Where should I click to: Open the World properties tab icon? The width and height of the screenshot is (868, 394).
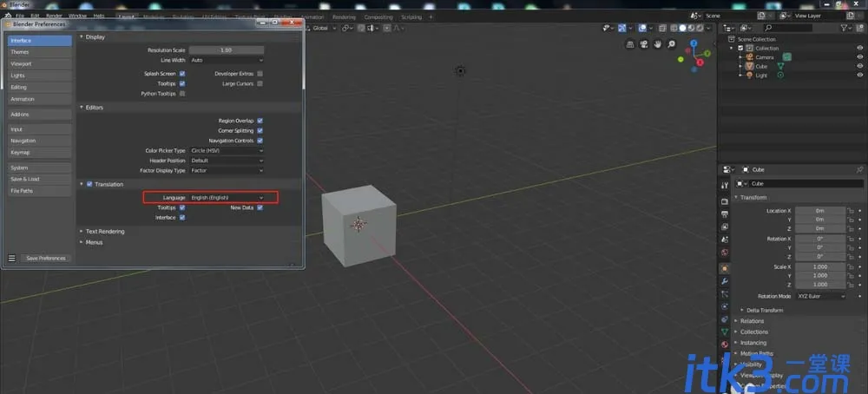pos(725,252)
